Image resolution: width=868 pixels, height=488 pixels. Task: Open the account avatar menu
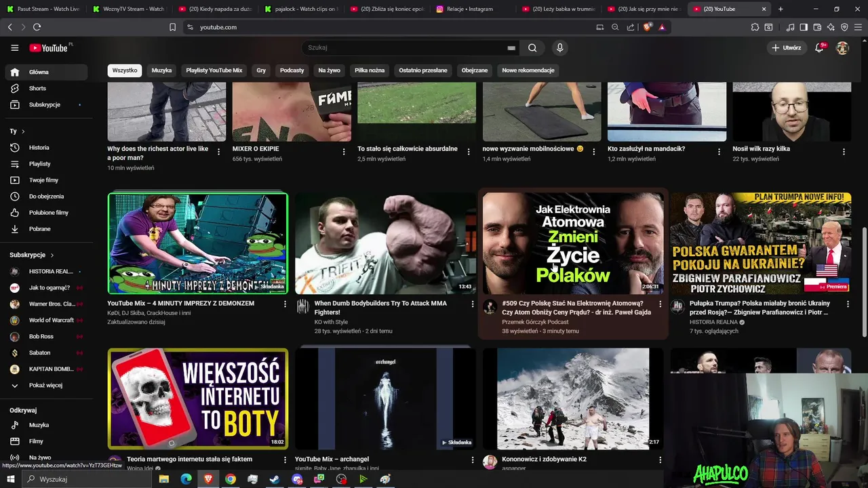coord(842,48)
